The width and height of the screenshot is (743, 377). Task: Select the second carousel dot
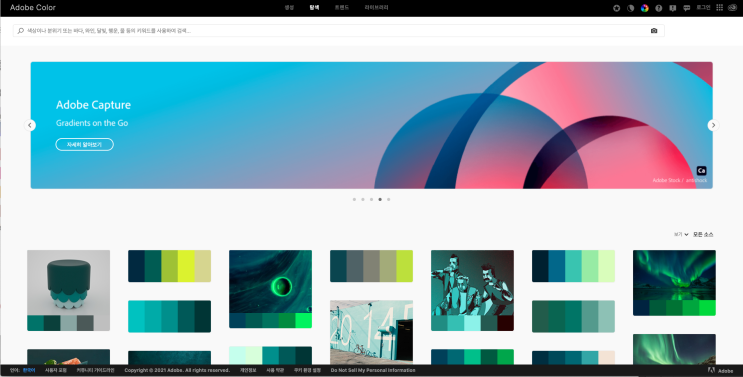(362, 199)
